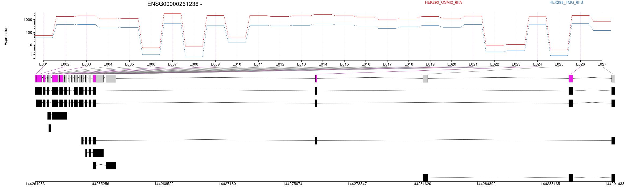Click exon label E014
This screenshot has width=644, height=188.
pos(323,64)
